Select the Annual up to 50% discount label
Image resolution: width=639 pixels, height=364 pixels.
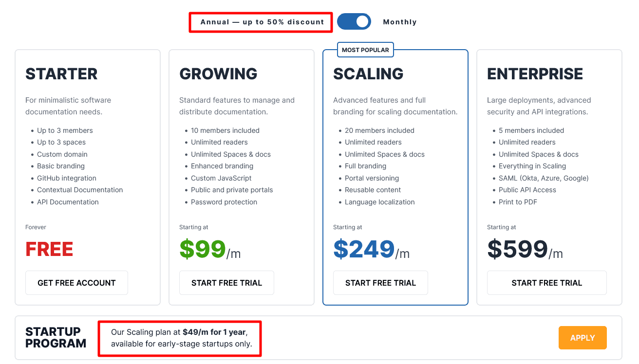[262, 22]
